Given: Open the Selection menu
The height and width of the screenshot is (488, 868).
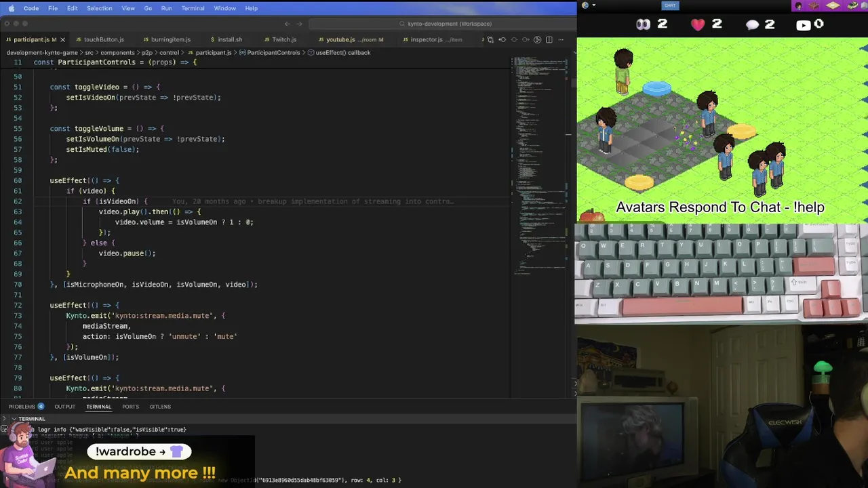Looking at the screenshot, I should [99, 8].
